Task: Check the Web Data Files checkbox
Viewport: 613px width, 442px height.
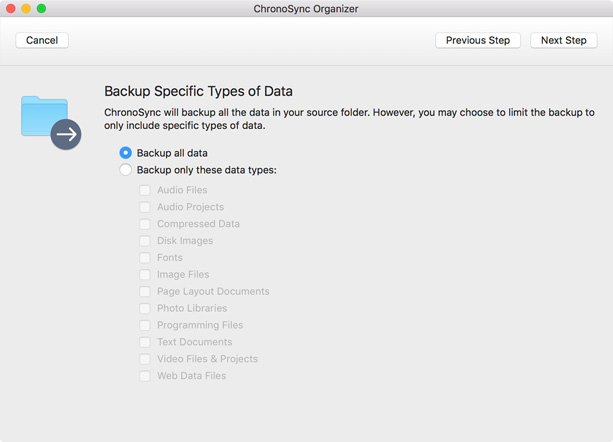Action: coord(145,376)
